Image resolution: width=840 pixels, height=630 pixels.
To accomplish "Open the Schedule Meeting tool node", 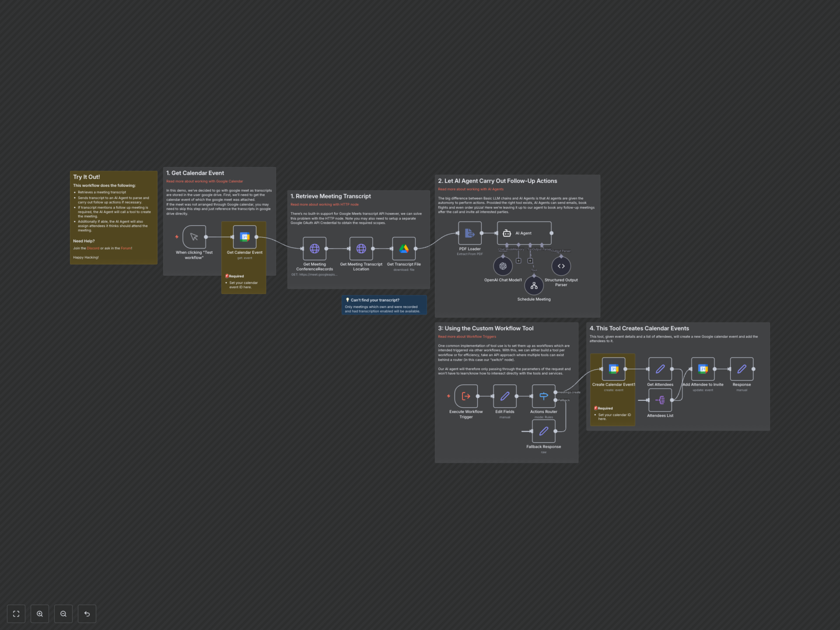I will [x=534, y=285].
